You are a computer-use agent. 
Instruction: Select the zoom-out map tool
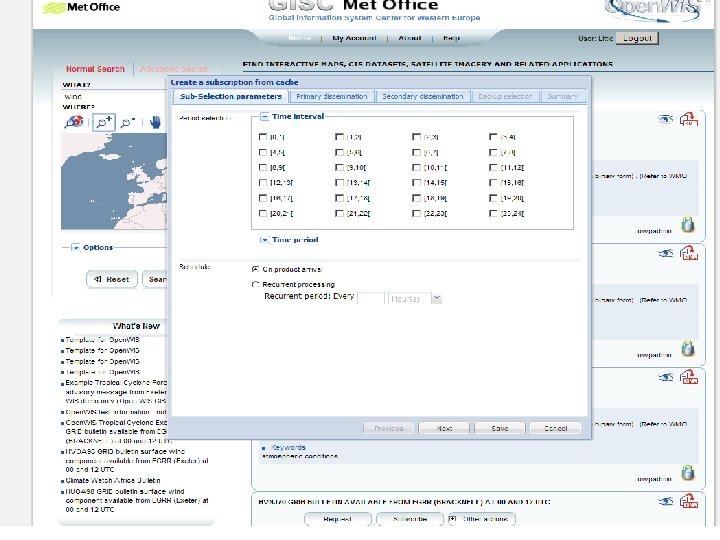click(127, 122)
